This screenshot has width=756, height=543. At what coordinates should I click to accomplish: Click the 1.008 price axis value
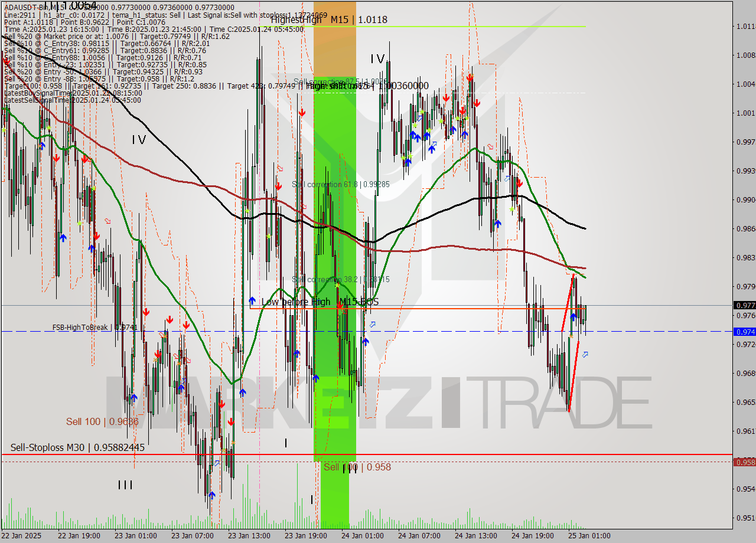click(x=745, y=55)
